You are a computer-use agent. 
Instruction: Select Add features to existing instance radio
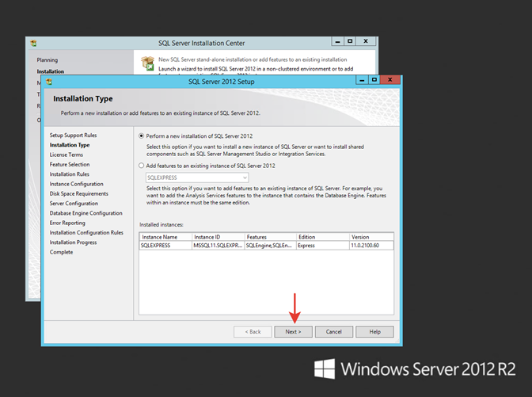[x=142, y=166]
